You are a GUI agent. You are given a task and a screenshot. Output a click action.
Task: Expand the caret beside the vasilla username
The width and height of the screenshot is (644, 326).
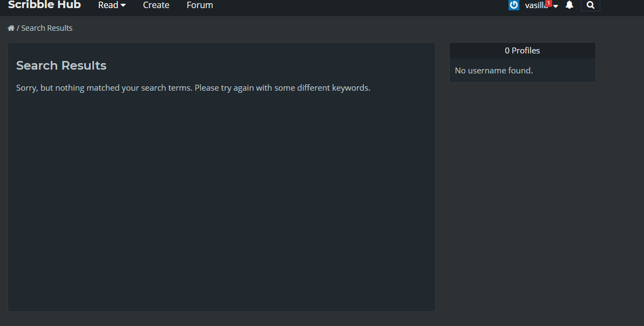(x=555, y=6)
